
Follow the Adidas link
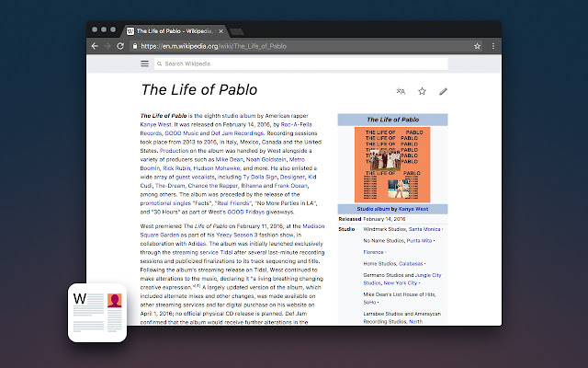[x=197, y=244]
